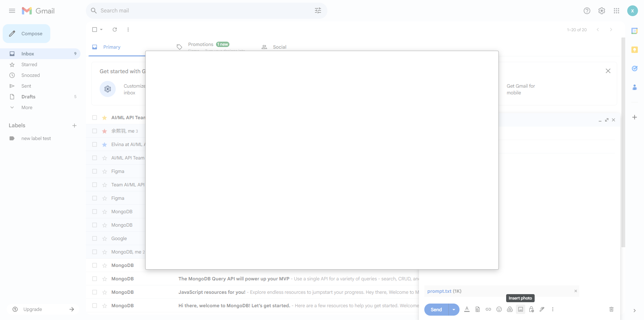Check the 余熙羽, me email checkbox

(95, 131)
